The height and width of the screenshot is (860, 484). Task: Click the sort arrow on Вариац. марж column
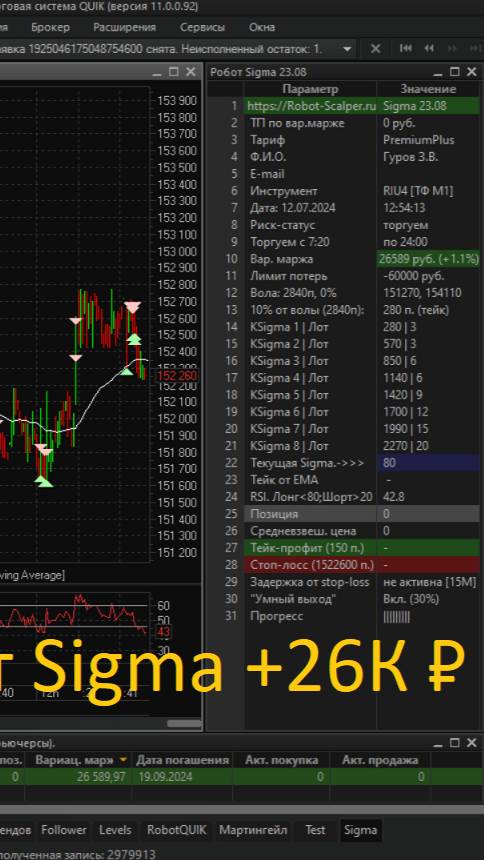(x=123, y=760)
